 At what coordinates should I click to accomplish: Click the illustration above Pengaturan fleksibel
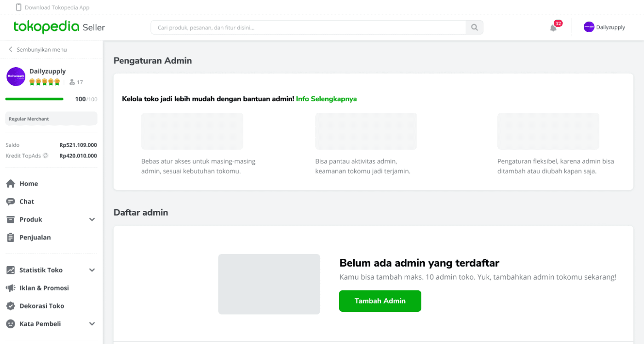pos(548,131)
